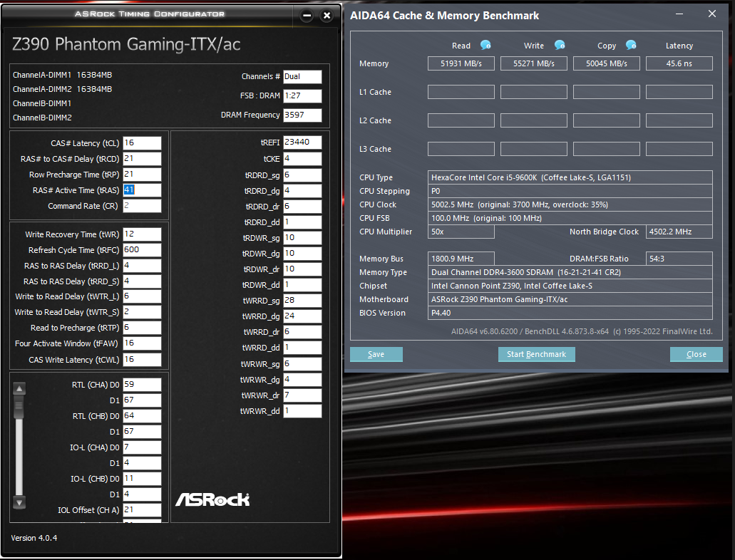Click the tWTR_L value field
Viewport: 735px width, 560px height.
pos(142,296)
